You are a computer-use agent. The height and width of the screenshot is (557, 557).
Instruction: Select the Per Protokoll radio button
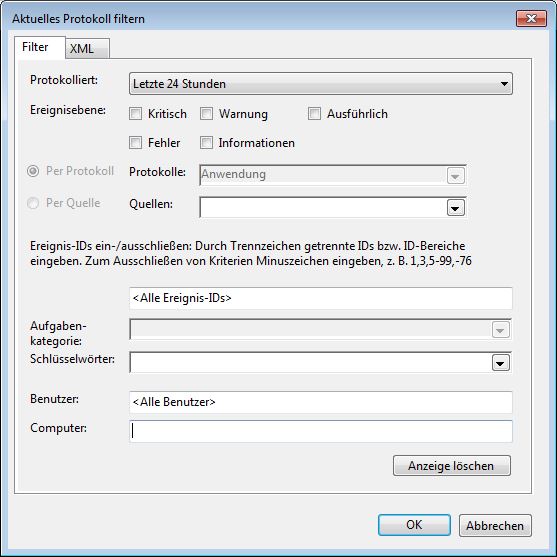tap(33, 171)
